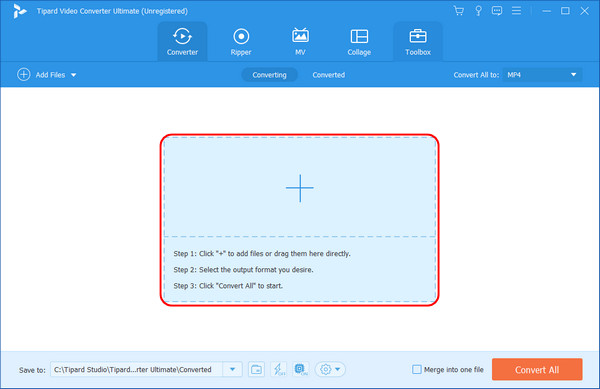The height and width of the screenshot is (389, 600).
Task: Click the Convert All button
Action: [537, 369]
